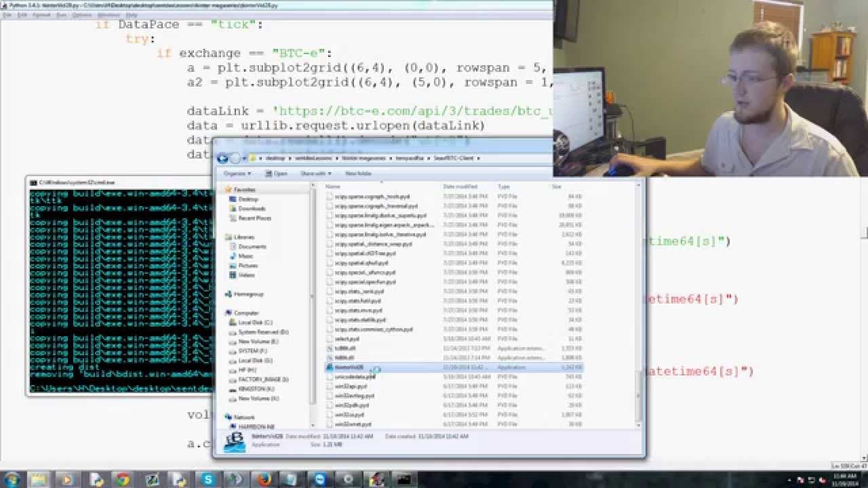868x488 pixels.
Task: Click the file list vertical scrollbar
Action: pos(637,396)
